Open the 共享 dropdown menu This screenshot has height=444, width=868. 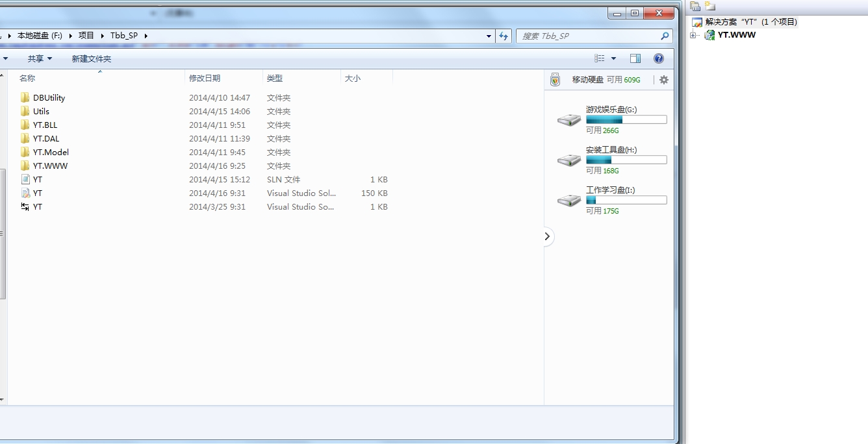[40, 58]
